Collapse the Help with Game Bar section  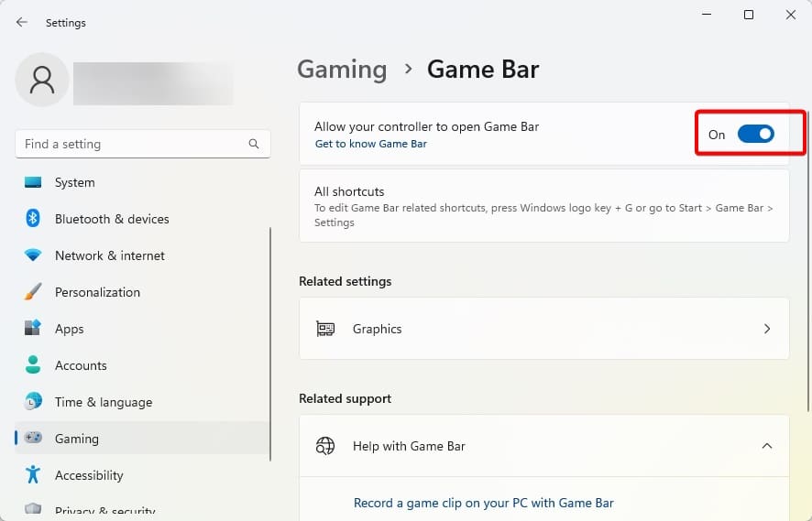click(767, 446)
